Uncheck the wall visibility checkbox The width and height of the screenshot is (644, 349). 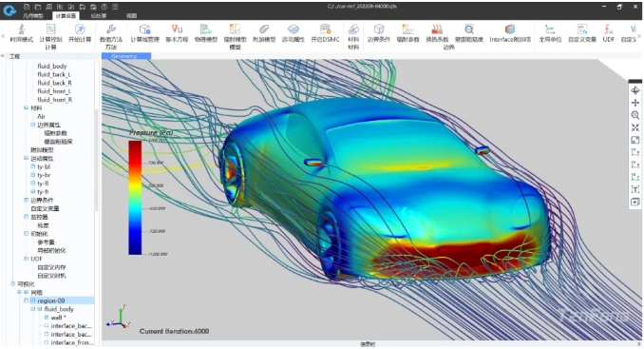[47, 318]
